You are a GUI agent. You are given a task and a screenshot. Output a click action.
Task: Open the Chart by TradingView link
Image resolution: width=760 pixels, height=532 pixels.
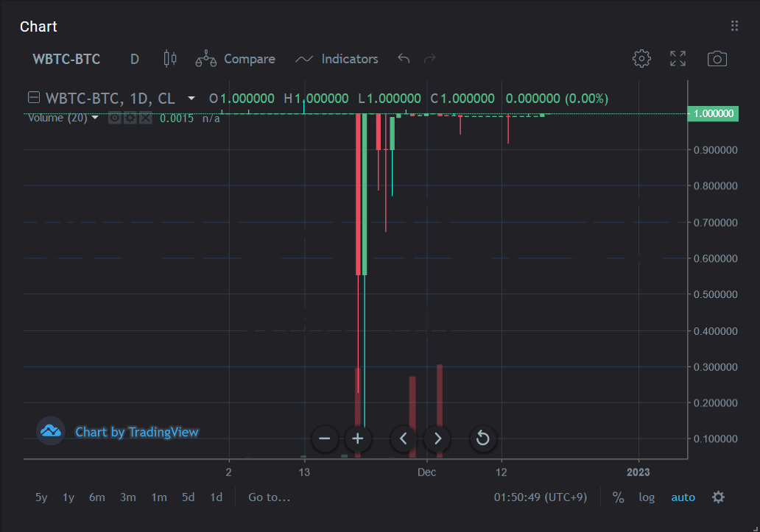coord(137,432)
